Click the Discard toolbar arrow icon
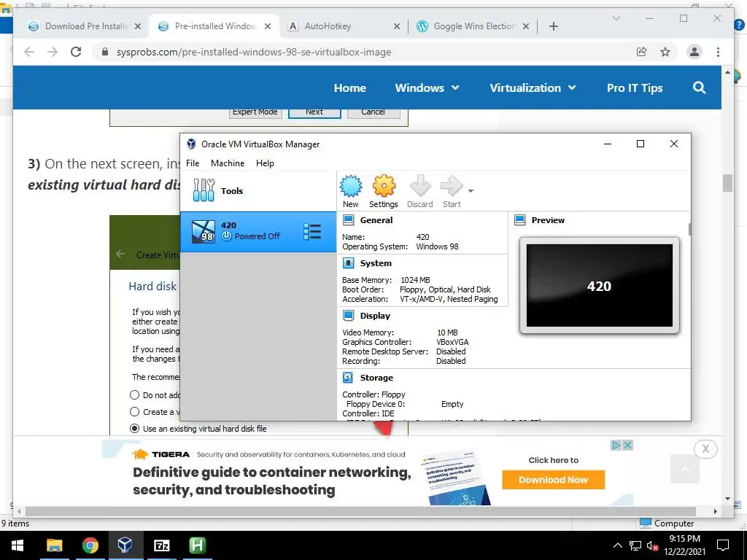 coord(420,186)
